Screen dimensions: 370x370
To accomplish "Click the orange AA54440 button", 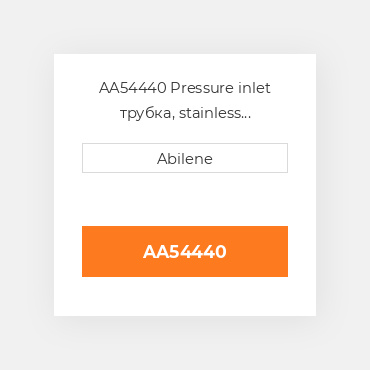I will [185, 251].
